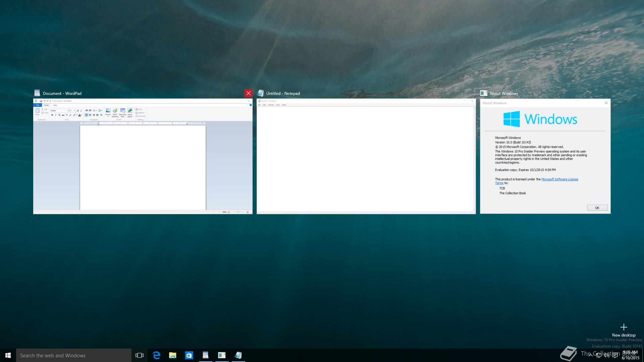
Task: Click WordPad text color A icon
Action: point(79,115)
